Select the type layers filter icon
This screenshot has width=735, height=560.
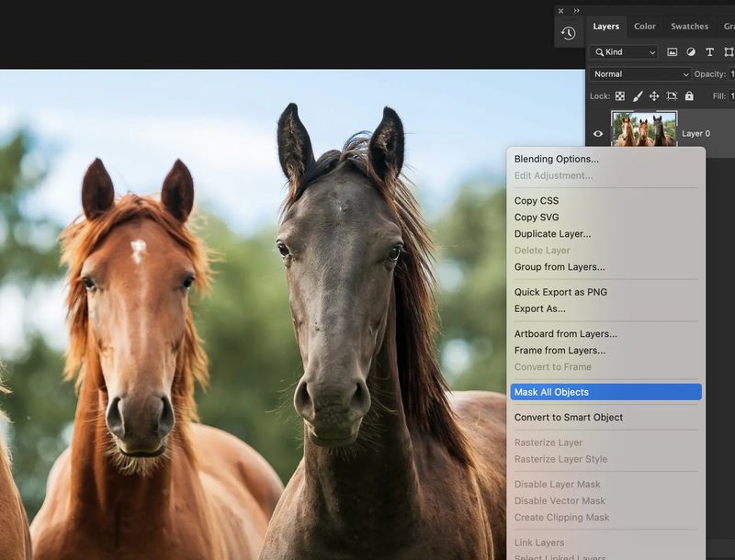tap(710, 51)
